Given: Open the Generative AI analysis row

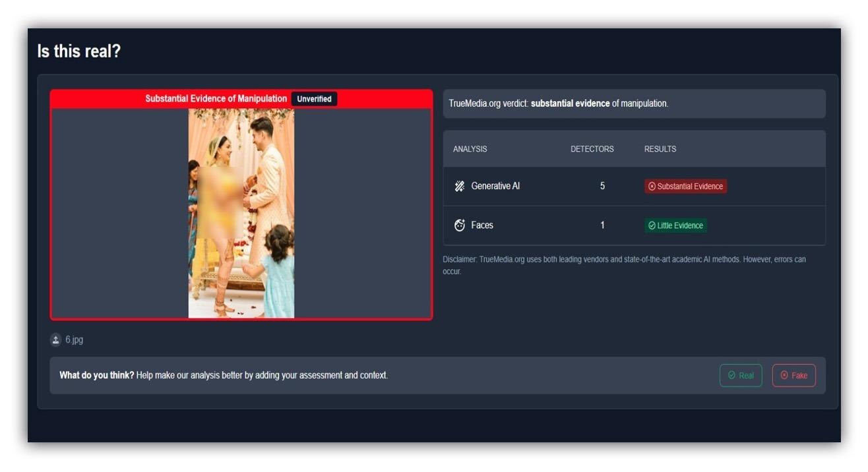Looking at the screenshot, I should point(495,187).
